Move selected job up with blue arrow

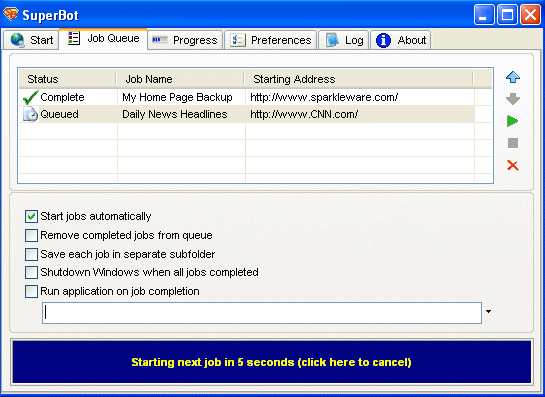[513, 77]
